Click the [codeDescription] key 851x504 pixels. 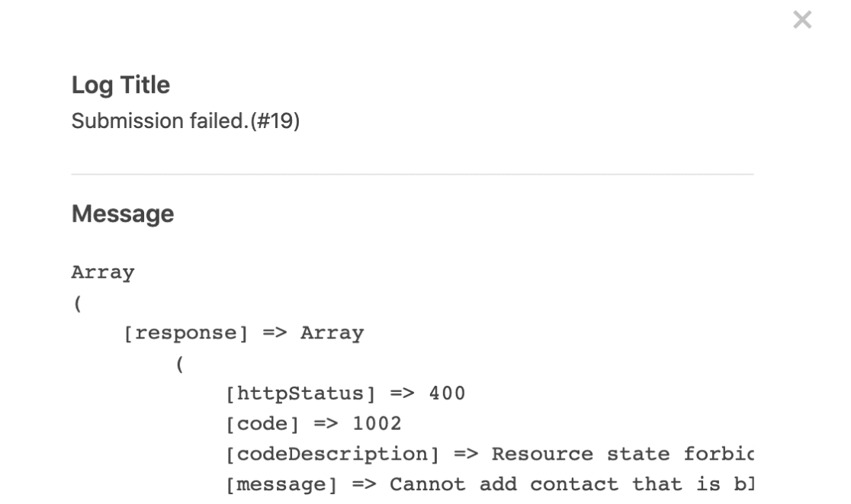click(332, 454)
